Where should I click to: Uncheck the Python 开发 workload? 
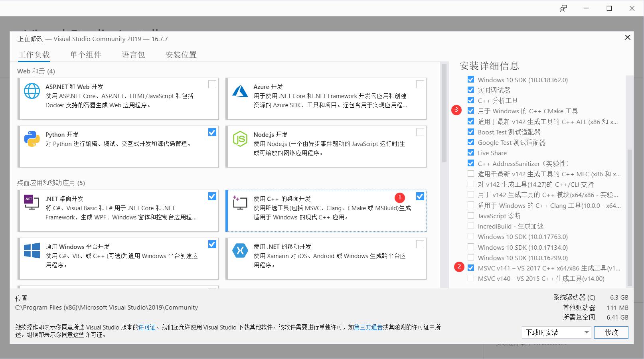[212, 132]
